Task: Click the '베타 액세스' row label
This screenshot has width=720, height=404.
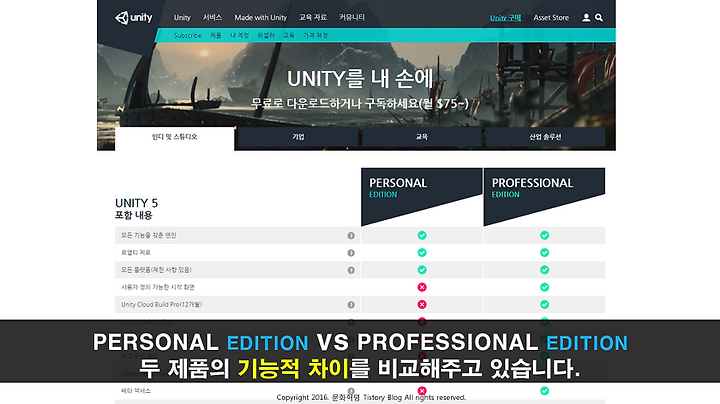Action: click(136, 391)
